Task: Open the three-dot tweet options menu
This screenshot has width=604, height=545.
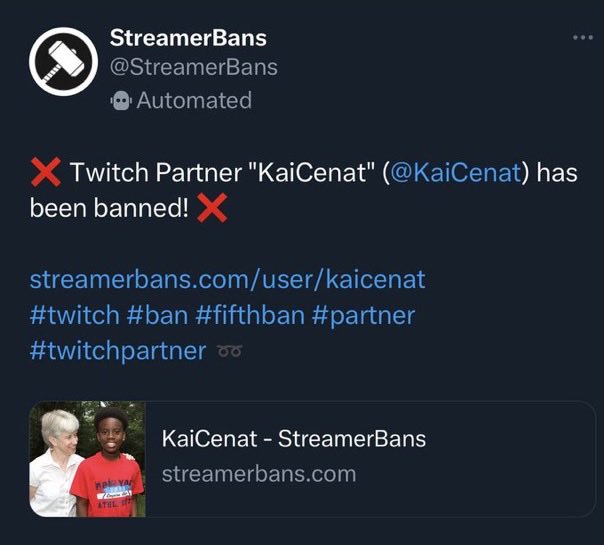Action: (x=582, y=37)
